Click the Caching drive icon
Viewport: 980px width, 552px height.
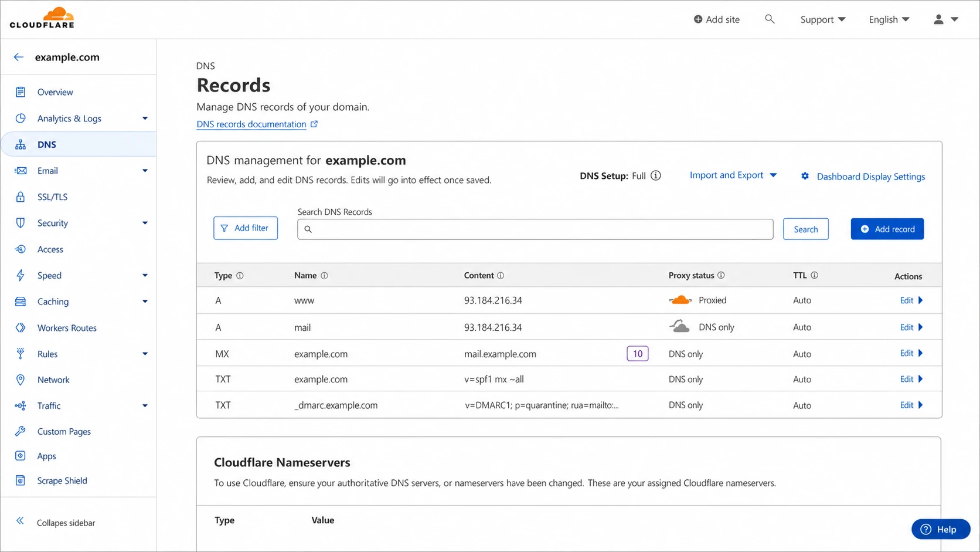pos(21,302)
